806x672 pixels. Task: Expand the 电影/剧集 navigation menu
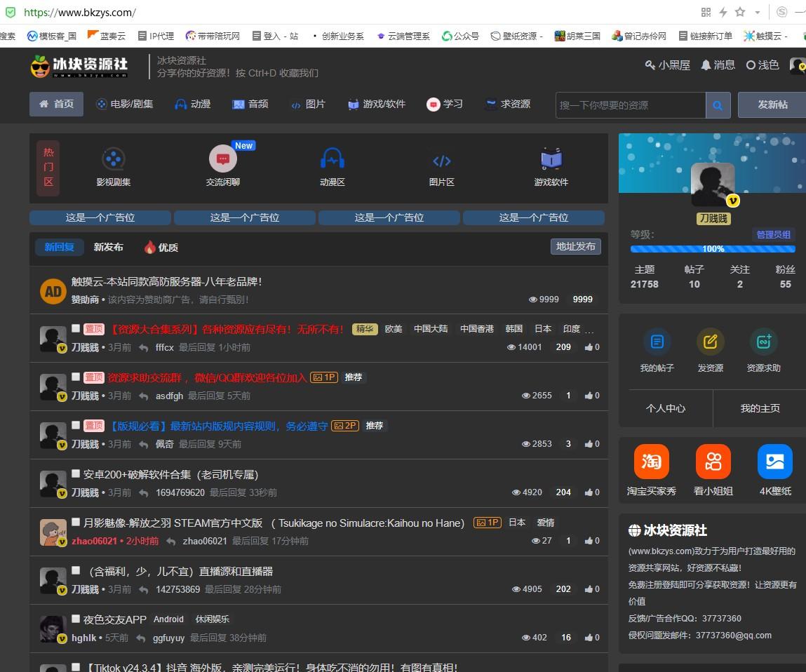(124, 104)
